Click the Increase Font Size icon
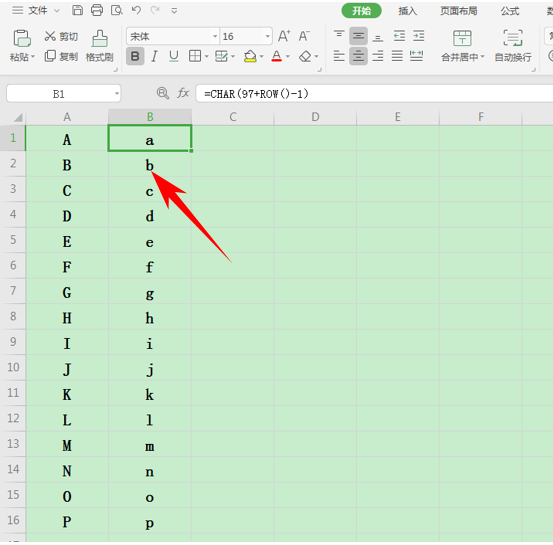553x545 pixels. [x=284, y=36]
